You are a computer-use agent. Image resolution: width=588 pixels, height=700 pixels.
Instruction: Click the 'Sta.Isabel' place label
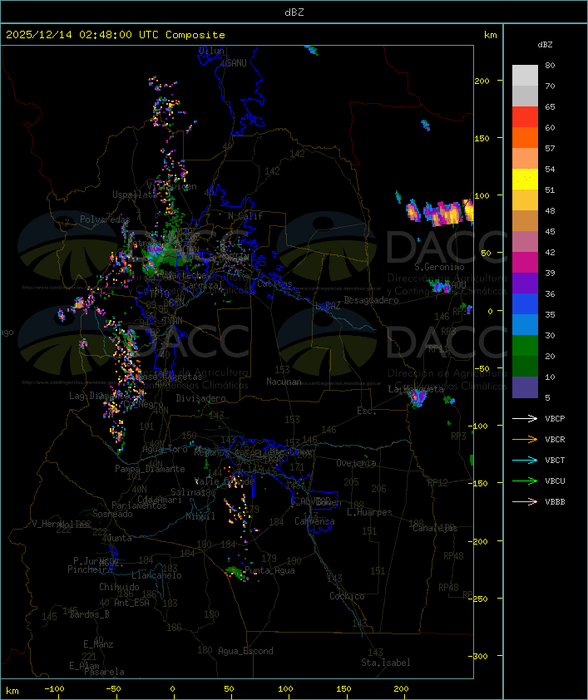(386, 663)
